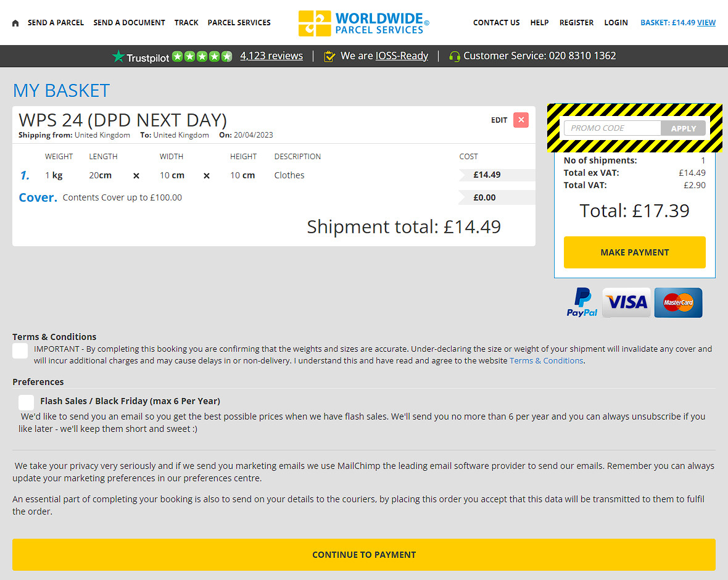
Task: Open the Help page
Action: coord(539,23)
